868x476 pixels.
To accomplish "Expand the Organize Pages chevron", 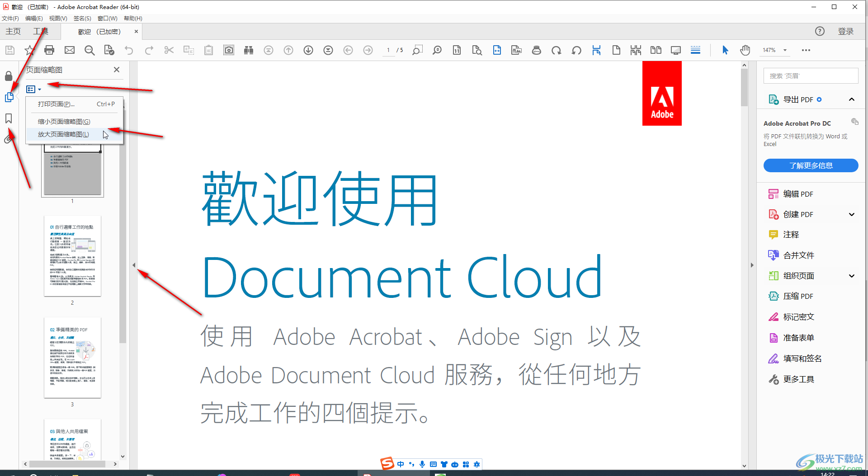I will coord(852,276).
